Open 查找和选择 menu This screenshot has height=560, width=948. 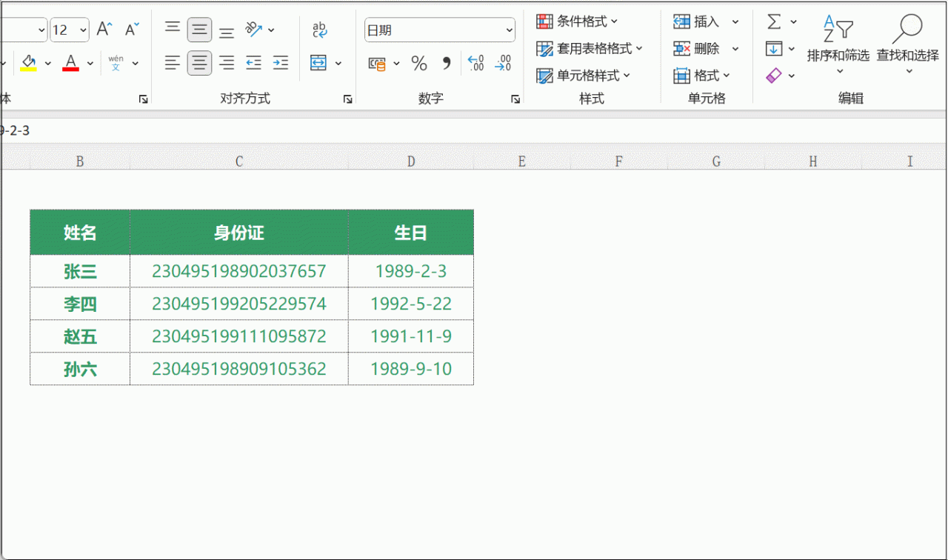(908, 43)
